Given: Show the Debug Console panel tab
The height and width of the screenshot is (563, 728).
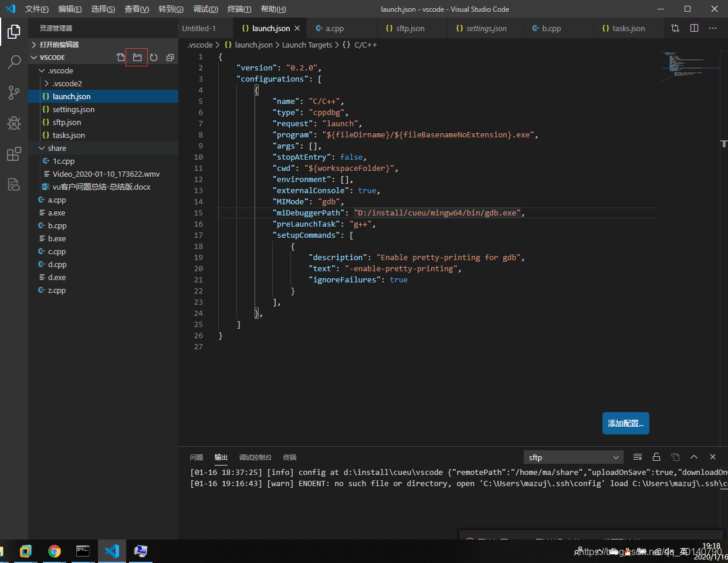Looking at the screenshot, I should click(255, 457).
